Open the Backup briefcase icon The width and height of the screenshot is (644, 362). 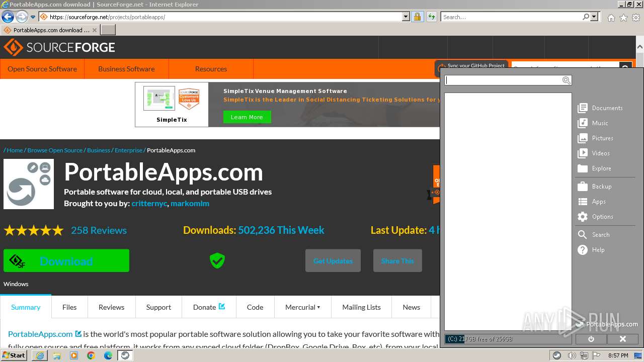coord(583,187)
